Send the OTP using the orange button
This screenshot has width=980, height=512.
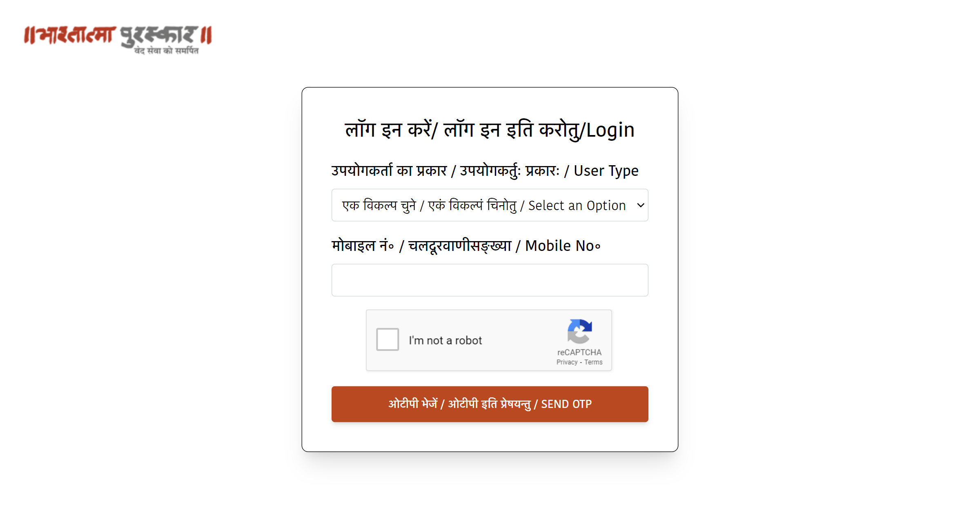pos(490,404)
